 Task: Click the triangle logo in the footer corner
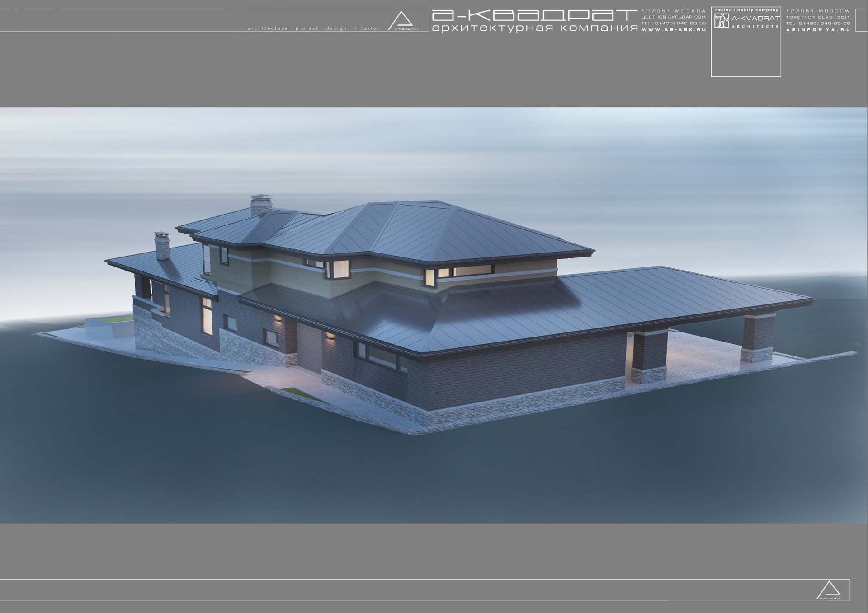point(830,590)
